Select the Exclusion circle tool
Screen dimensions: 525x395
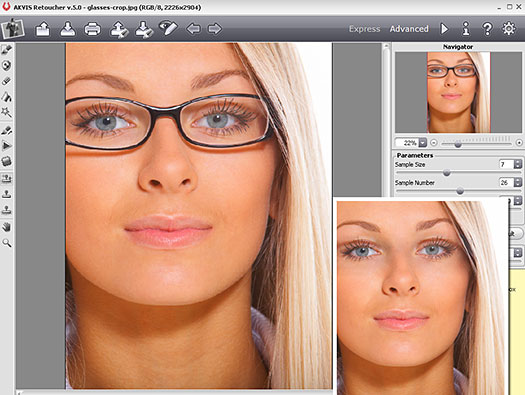tap(7, 65)
